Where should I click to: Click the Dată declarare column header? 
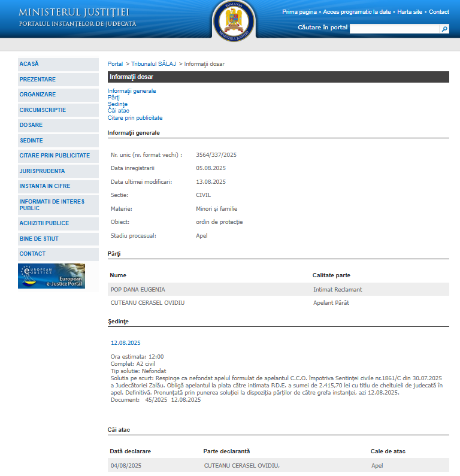click(x=130, y=451)
